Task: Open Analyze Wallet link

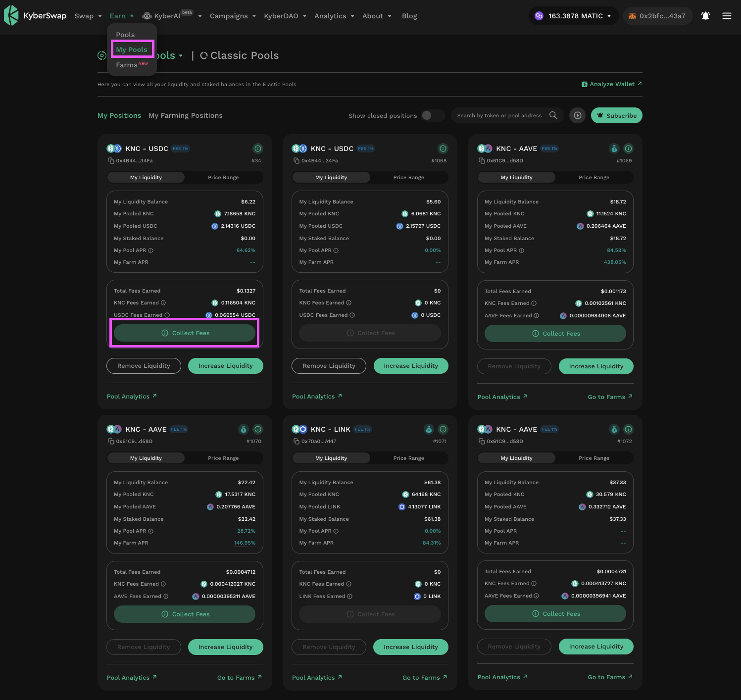Action: [x=612, y=84]
